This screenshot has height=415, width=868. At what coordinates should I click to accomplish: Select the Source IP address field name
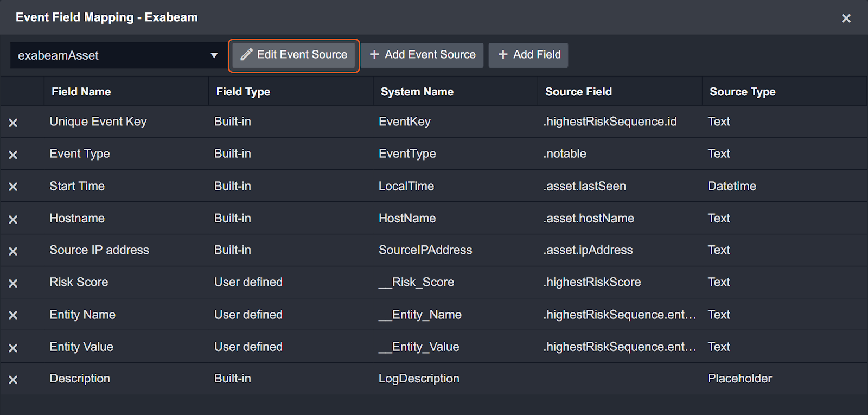click(99, 250)
